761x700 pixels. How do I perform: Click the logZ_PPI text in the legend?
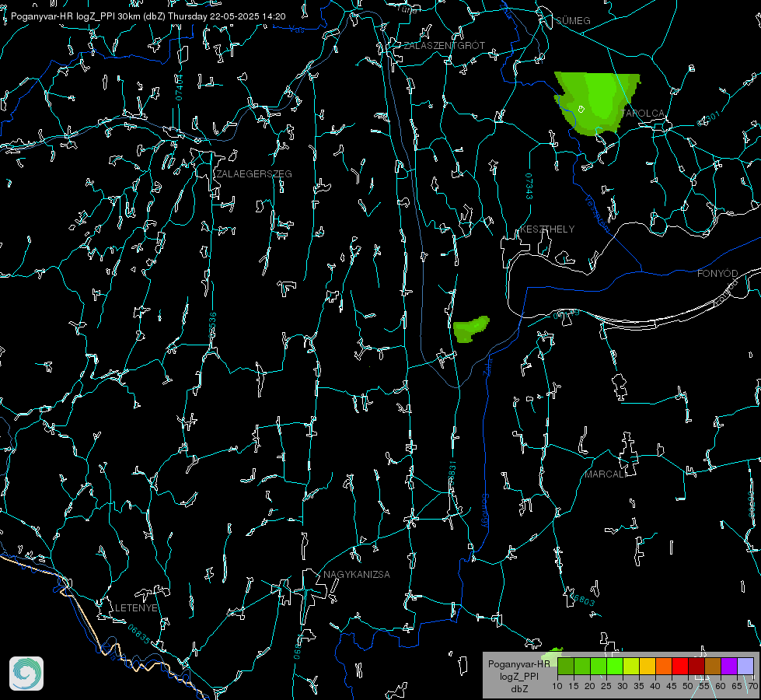518,676
